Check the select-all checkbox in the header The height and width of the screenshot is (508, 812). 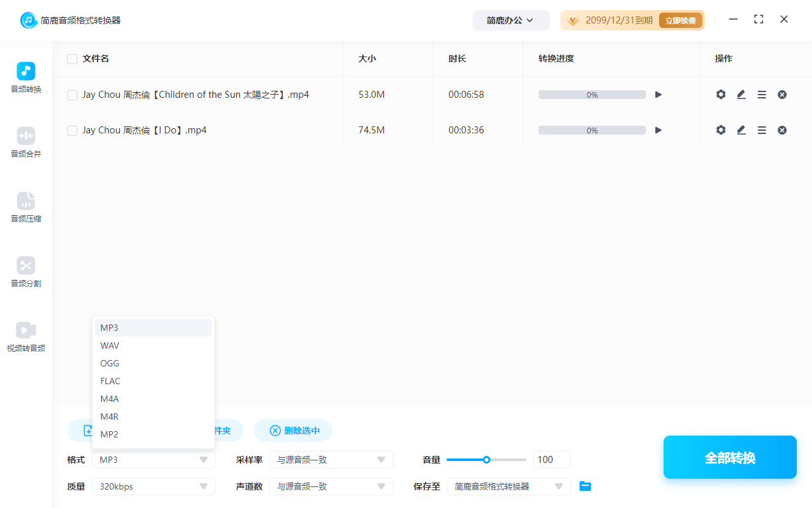72,58
